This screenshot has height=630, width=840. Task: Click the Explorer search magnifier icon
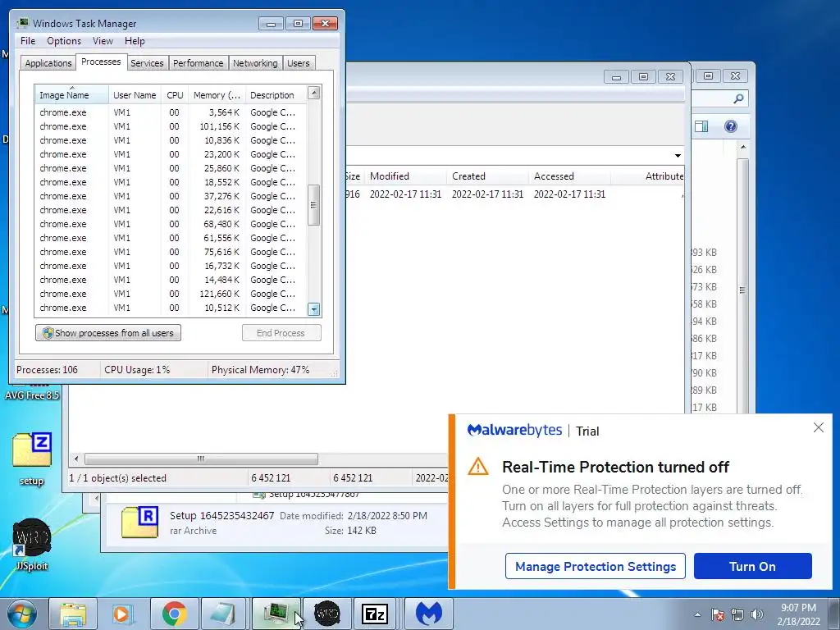[x=738, y=98]
